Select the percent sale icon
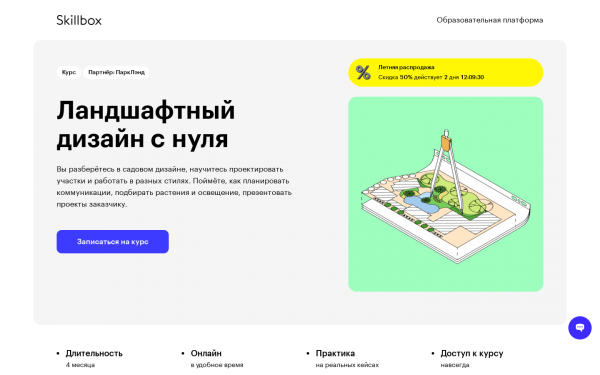Image resolution: width=600 pixels, height=375 pixels. [x=363, y=72]
